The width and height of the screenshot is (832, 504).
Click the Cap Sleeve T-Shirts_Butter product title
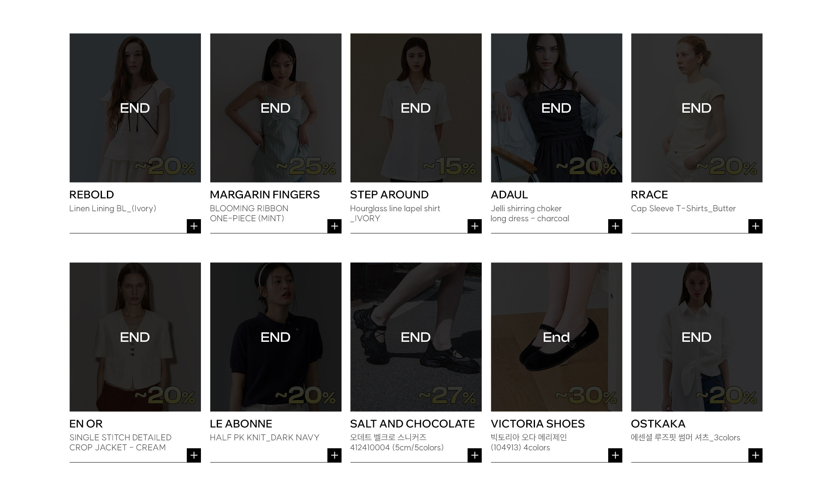click(683, 209)
